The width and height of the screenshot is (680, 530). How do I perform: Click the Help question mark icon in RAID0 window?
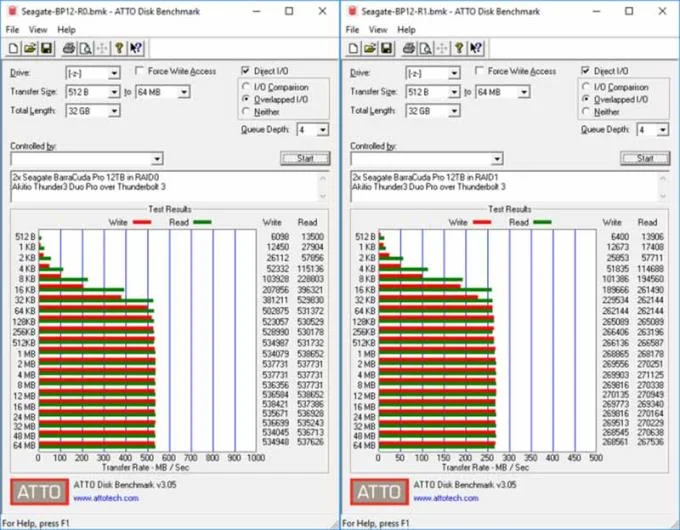tap(119, 48)
